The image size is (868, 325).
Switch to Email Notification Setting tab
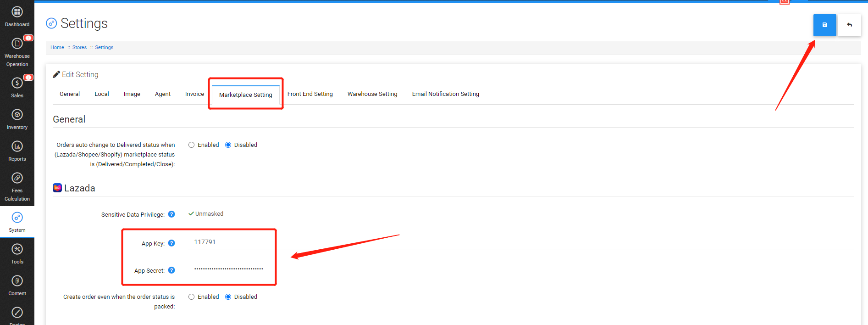pos(446,94)
